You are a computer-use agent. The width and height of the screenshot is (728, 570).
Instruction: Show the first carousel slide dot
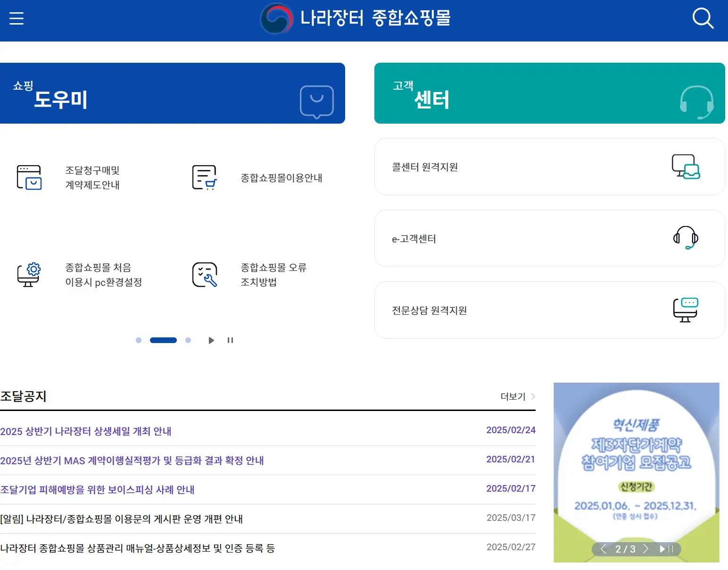tap(139, 340)
